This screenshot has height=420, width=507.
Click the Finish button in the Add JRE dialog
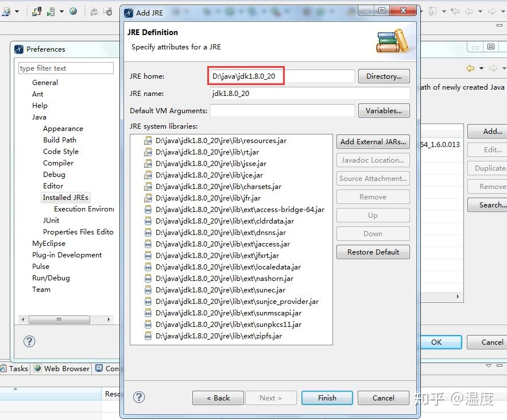click(327, 398)
